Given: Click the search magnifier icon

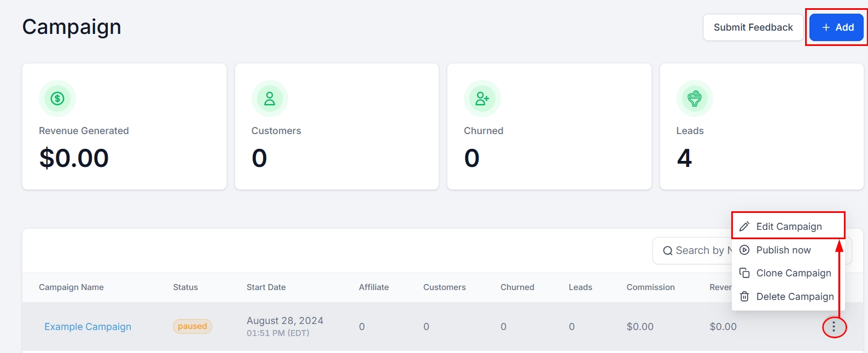Looking at the screenshot, I should tap(667, 251).
